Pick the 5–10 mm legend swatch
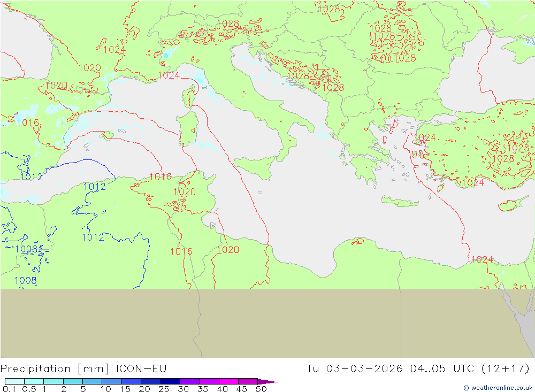The height and width of the screenshot is (392, 535). click(93, 381)
